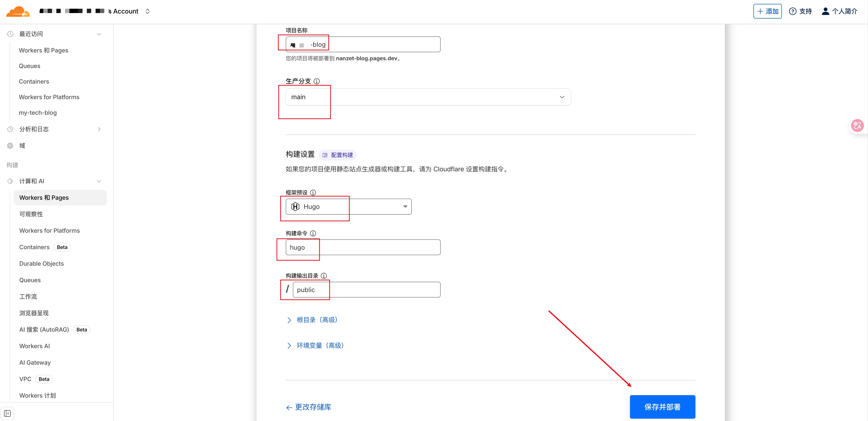Click the info icon next to 生产分支
The width and height of the screenshot is (868, 421).
[x=316, y=81]
